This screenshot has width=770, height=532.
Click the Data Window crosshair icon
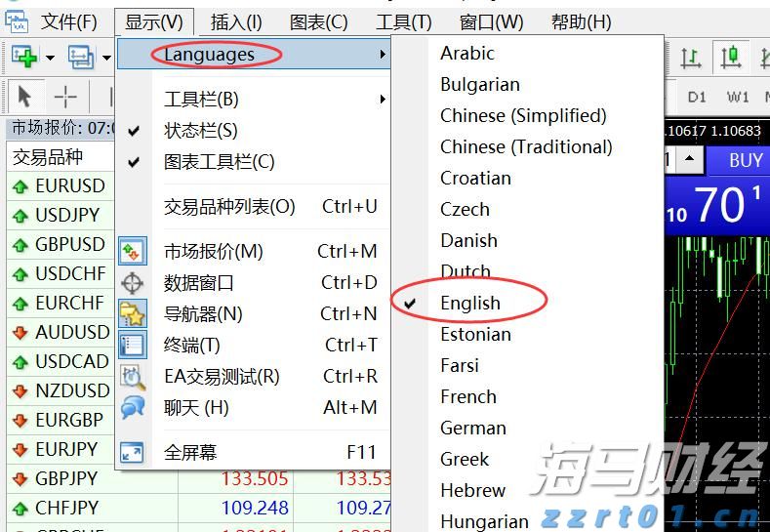(x=132, y=283)
